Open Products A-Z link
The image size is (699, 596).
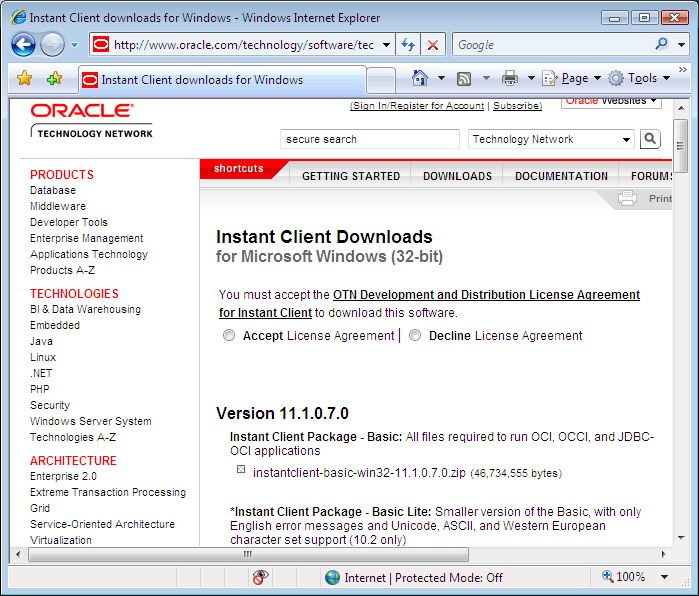pyautogui.click(x=62, y=270)
